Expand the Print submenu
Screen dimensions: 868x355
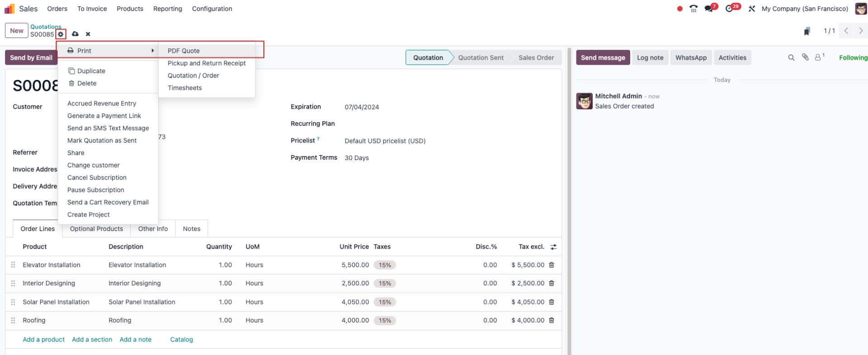coord(108,51)
